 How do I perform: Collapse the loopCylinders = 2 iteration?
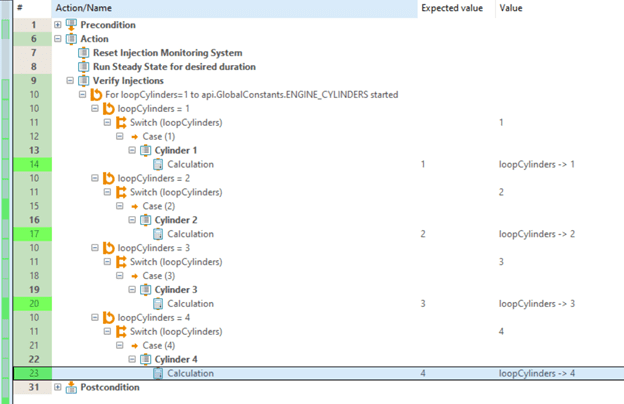coord(95,178)
